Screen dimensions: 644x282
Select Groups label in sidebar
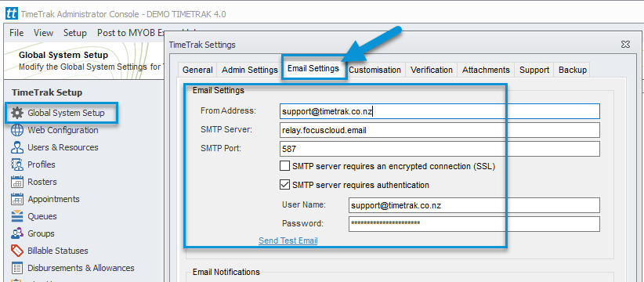[x=41, y=233]
